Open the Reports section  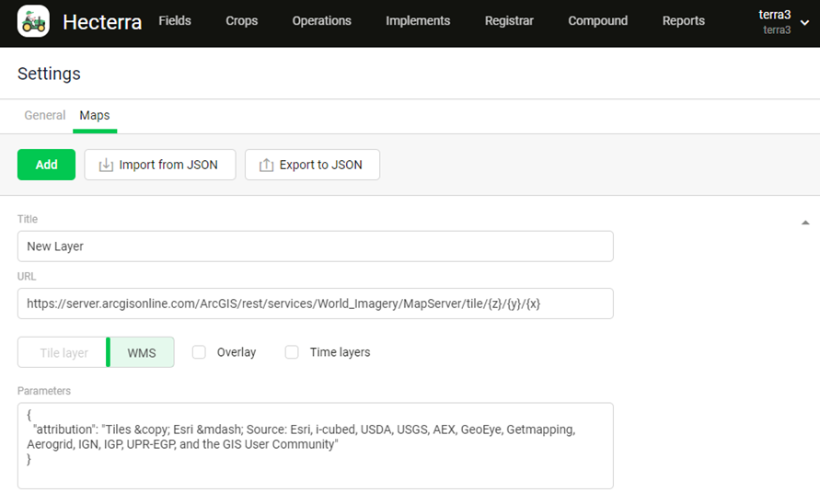[683, 21]
